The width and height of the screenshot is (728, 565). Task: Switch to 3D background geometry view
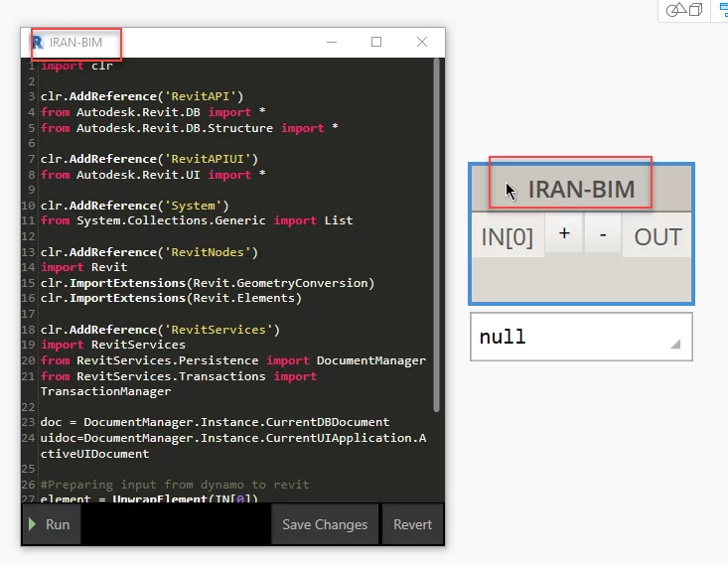click(x=685, y=10)
